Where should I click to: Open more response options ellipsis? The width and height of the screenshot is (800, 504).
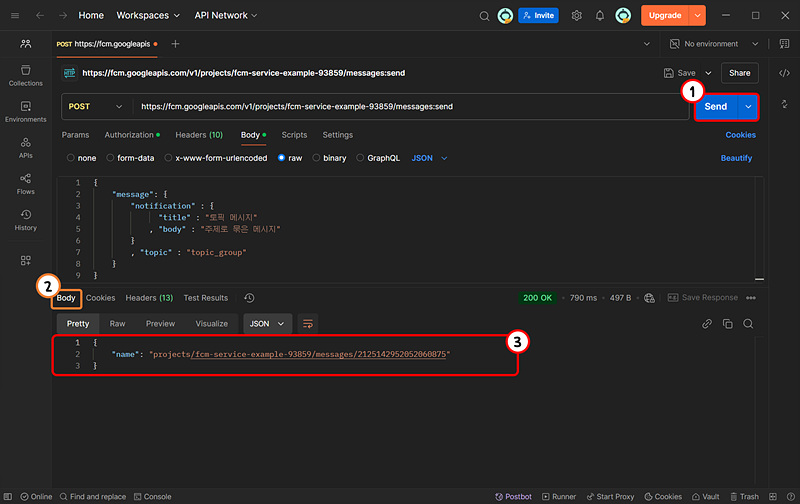coord(751,298)
